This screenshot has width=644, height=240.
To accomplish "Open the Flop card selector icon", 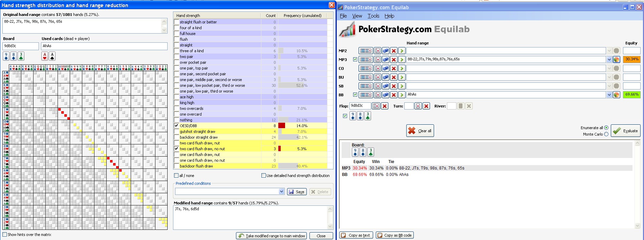I will pos(376,106).
